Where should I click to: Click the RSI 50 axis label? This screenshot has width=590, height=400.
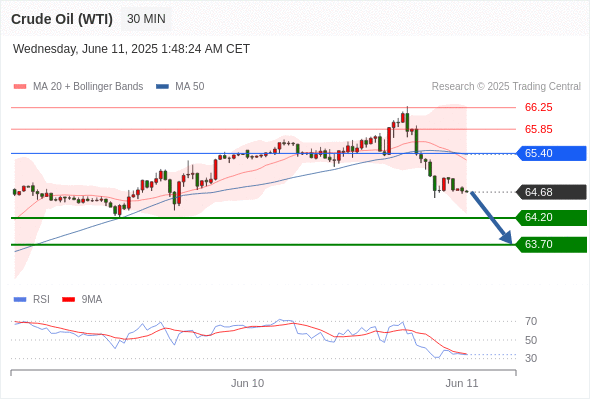531,340
